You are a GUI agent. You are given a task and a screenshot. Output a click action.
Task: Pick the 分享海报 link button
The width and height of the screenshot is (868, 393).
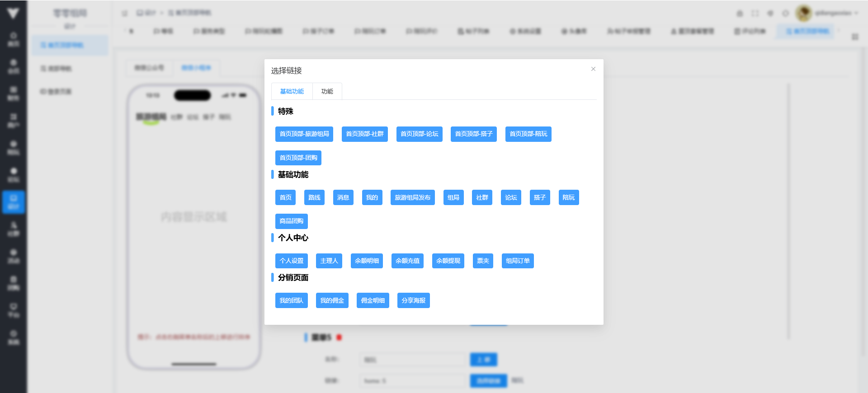coord(413,301)
